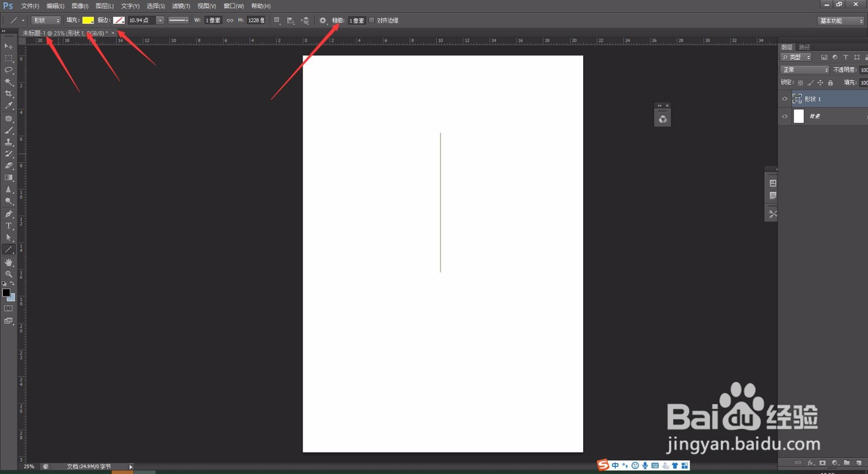Image resolution: width=868 pixels, height=474 pixels.
Task: Open the gear settings for line arrowheads
Action: [323, 21]
